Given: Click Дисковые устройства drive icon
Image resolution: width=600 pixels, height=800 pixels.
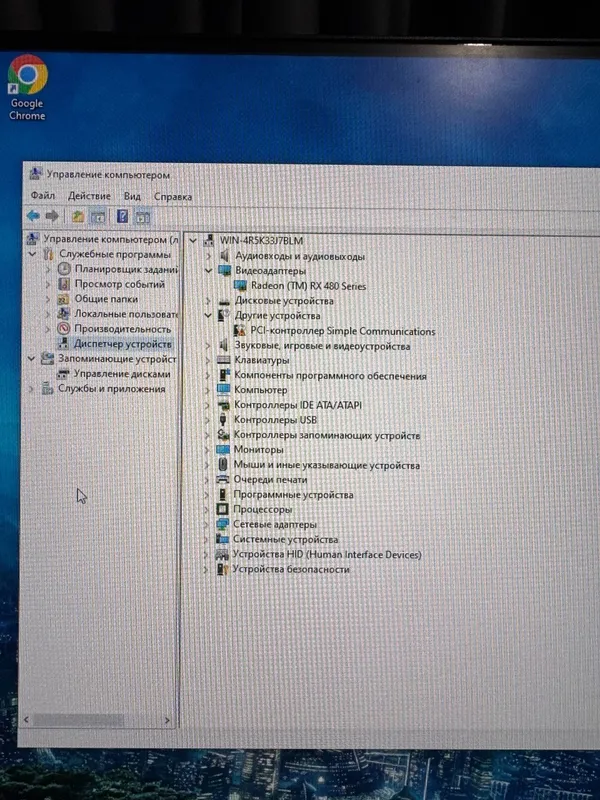Looking at the screenshot, I should pos(224,301).
